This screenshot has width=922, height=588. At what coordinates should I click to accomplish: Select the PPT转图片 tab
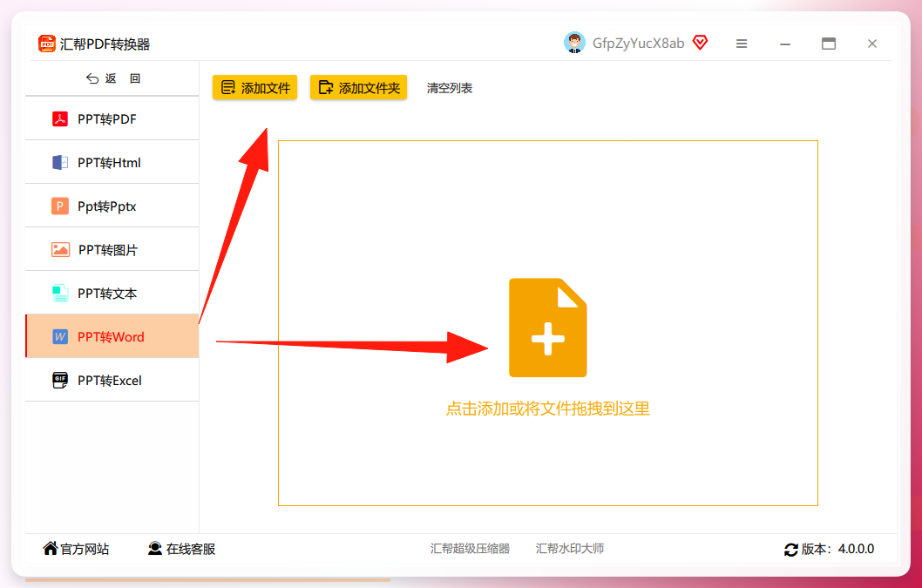point(112,249)
